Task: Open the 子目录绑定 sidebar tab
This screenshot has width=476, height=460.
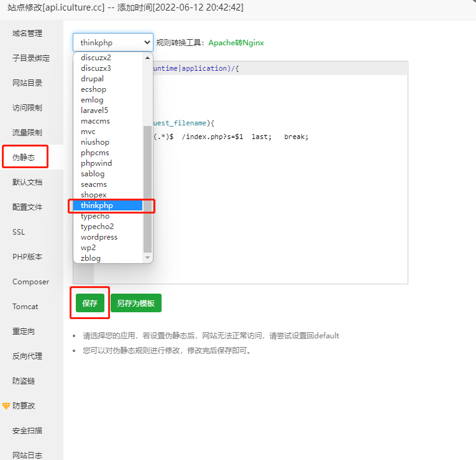Action: tap(31, 58)
